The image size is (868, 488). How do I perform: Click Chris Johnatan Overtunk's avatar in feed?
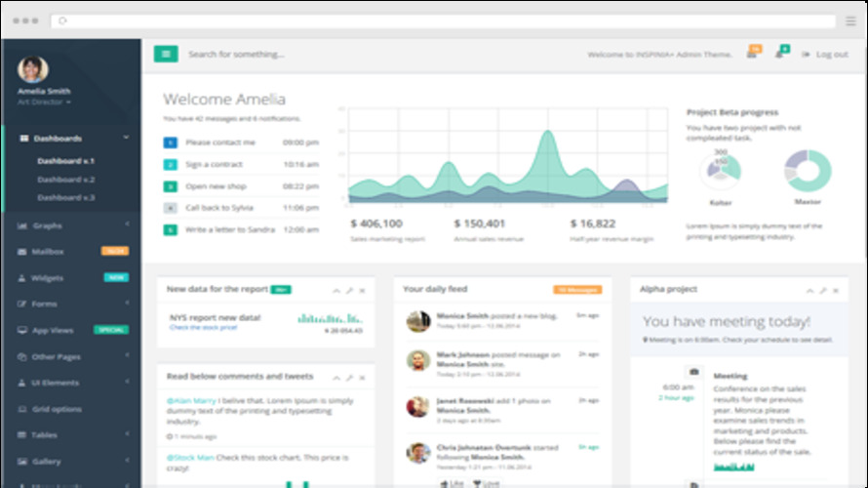coord(418,453)
